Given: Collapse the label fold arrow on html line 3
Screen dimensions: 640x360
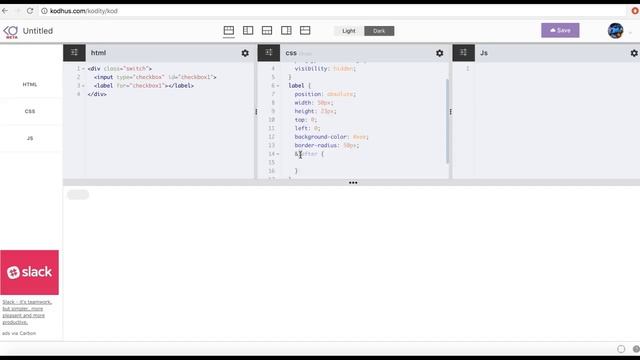Looking at the screenshot, I should click(84, 86).
